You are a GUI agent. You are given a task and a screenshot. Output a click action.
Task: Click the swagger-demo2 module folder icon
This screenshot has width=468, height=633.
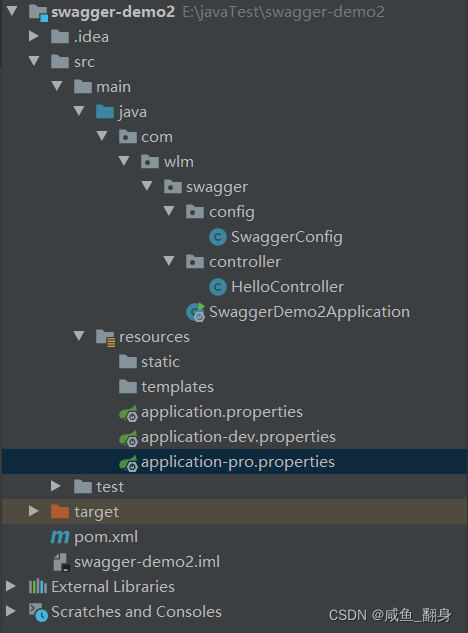click(38, 12)
